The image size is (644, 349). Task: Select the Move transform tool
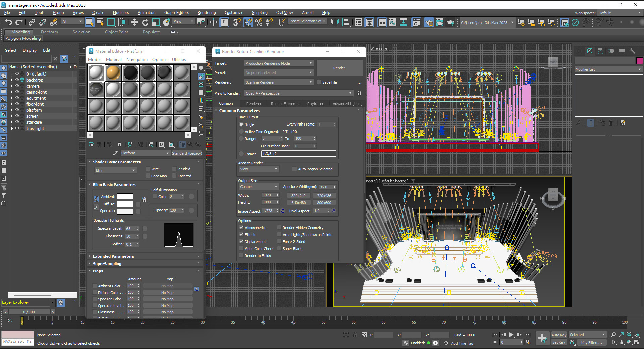[134, 22]
